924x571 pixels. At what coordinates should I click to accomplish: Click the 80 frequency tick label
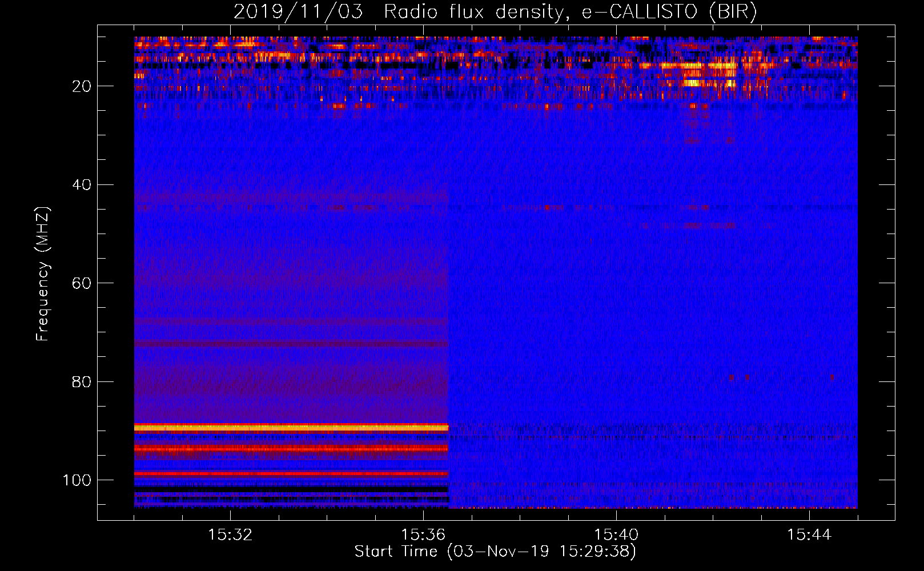(x=82, y=381)
